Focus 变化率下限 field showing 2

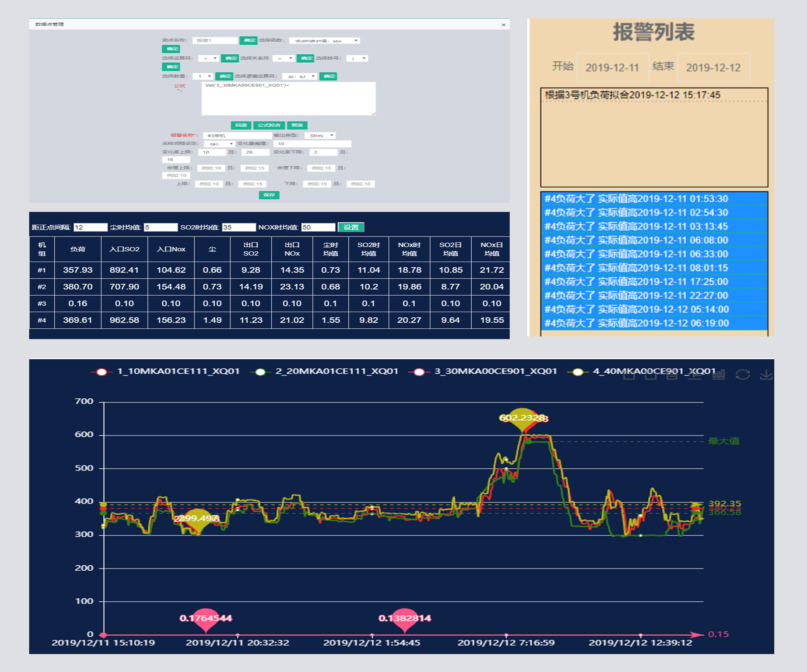[323, 152]
